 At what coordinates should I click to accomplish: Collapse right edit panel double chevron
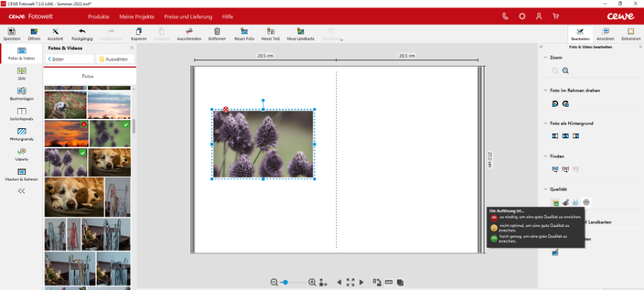pyautogui.click(x=542, y=47)
